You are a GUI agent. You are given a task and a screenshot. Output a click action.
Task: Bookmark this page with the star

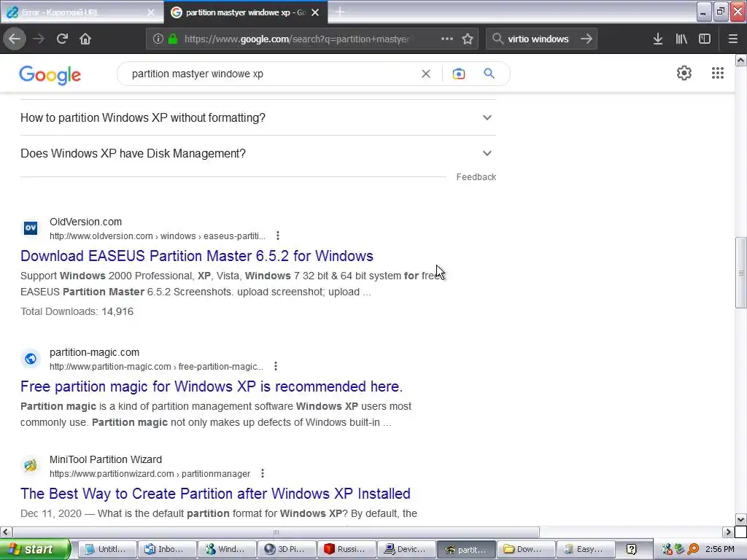tap(468, 39)
